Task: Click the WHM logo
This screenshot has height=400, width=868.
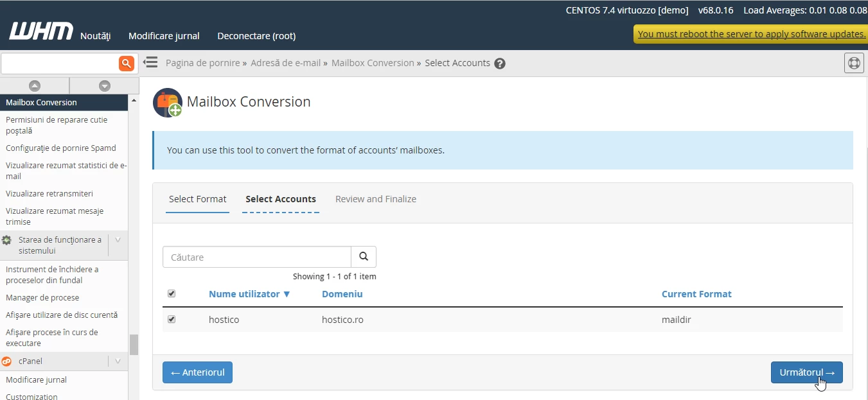Action: click(40, 31)
